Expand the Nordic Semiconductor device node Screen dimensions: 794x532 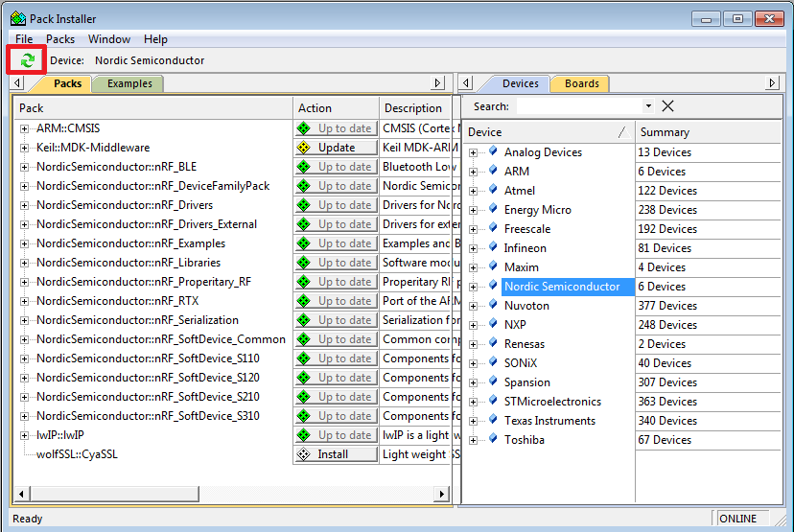point(473,287)
